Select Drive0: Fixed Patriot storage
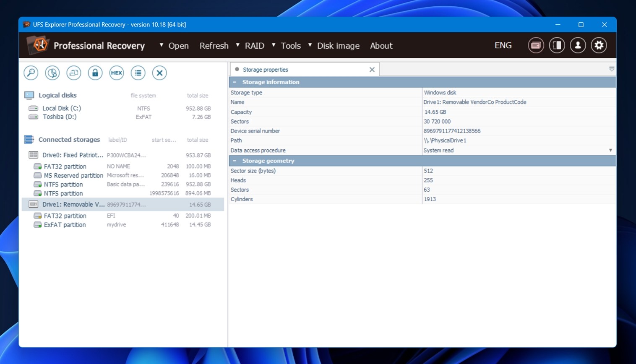The width and height of the screenshot is (636, 364). (73, 155)
